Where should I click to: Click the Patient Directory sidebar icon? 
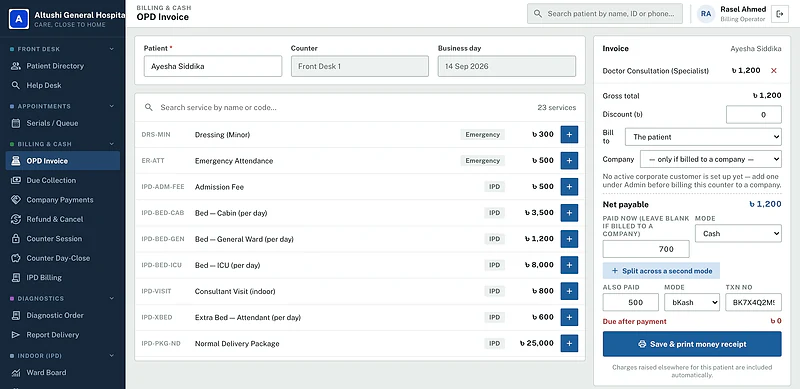click(x=16, y=66)
